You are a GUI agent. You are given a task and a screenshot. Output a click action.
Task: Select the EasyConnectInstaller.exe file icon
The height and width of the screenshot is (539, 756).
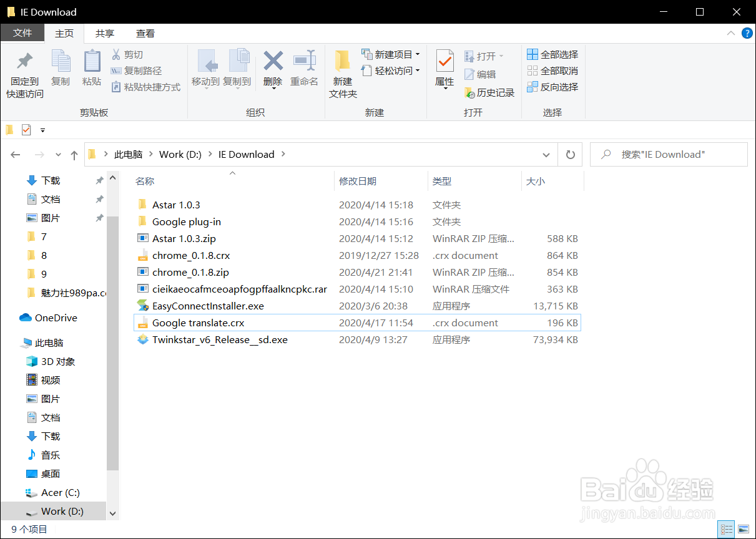(144, 306)
